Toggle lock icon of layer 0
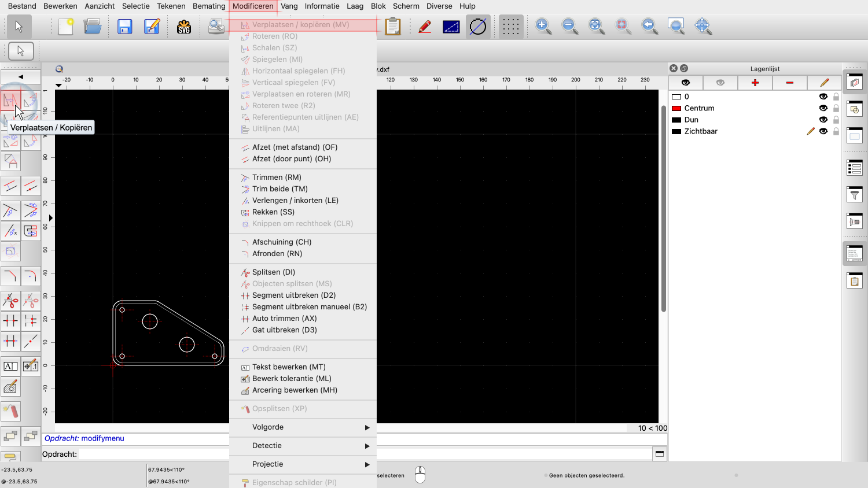868x488 pixels. (836, 97)
